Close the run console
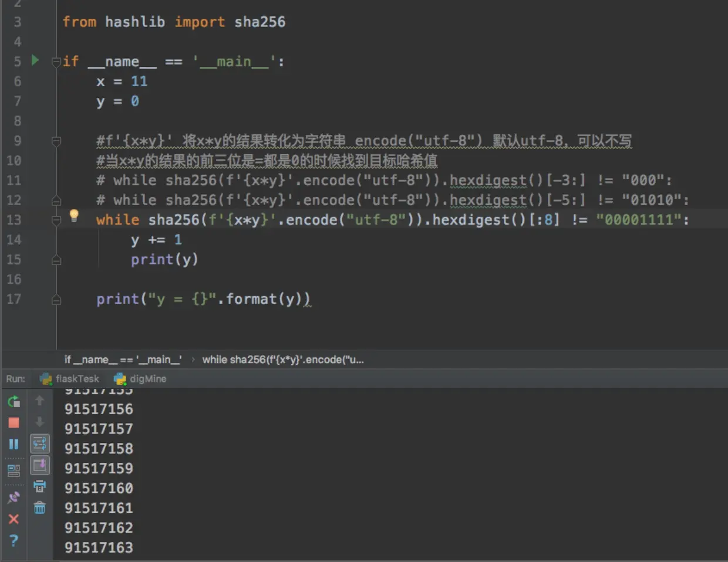The image size is (728, 562). [x=12, y=519]
